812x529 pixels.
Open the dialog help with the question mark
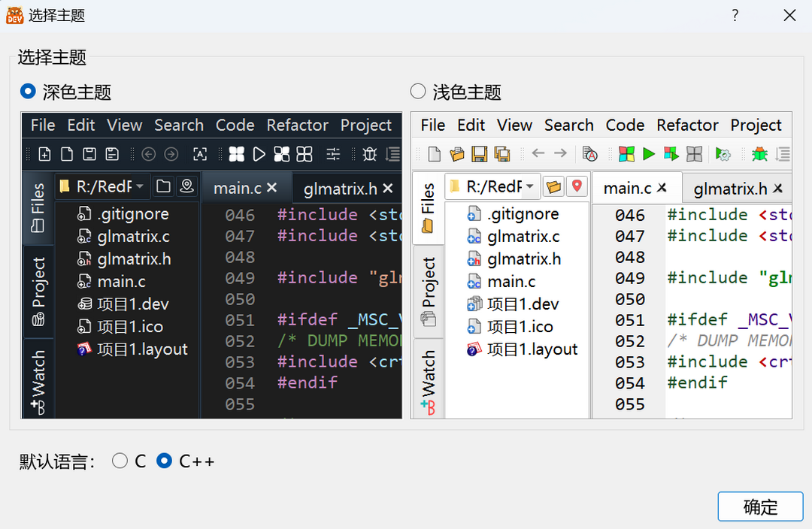pyautogui.click(x=735, y=15)
